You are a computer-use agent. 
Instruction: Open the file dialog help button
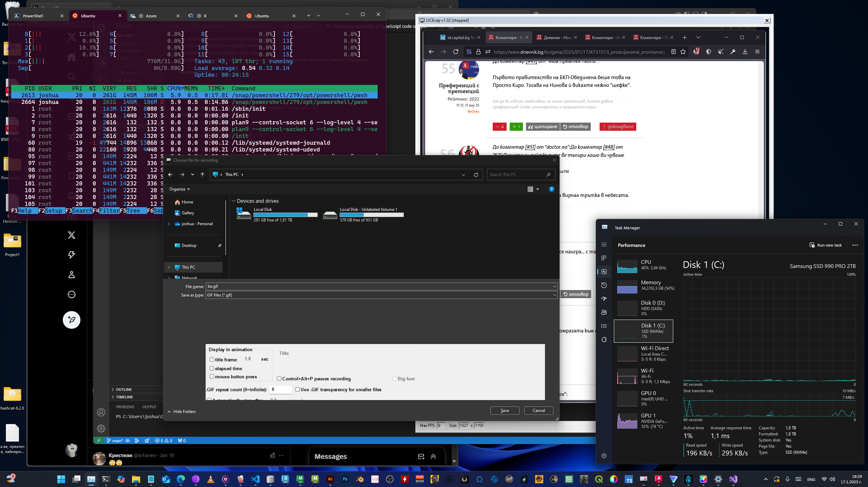[x=551, y=189]
